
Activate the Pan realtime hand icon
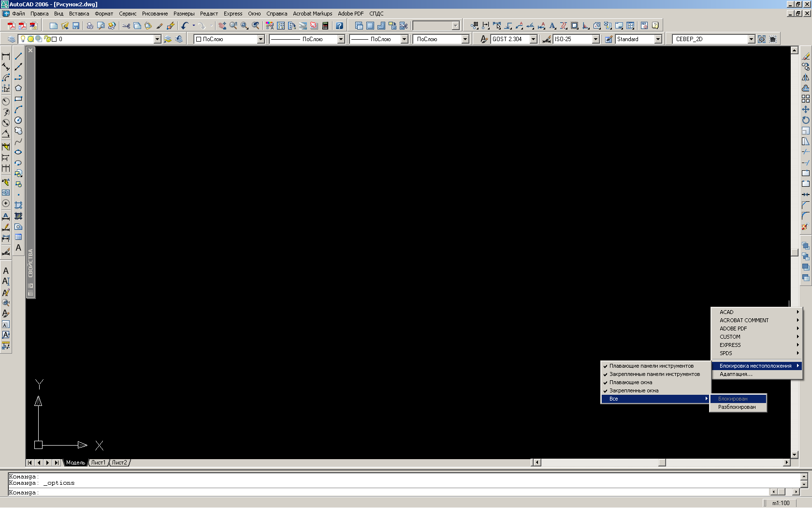click(x=222, y=26)
